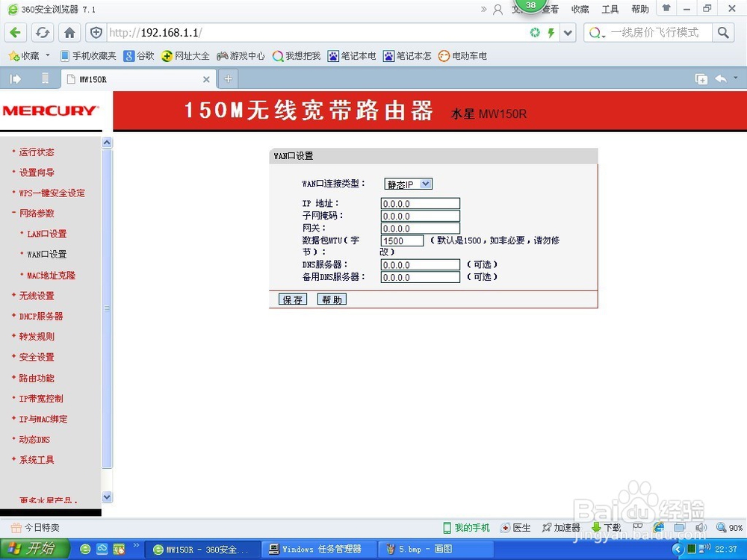Click the search magnifier button
The height and width of the screenshot is (560, 747).
coord(723,32)
